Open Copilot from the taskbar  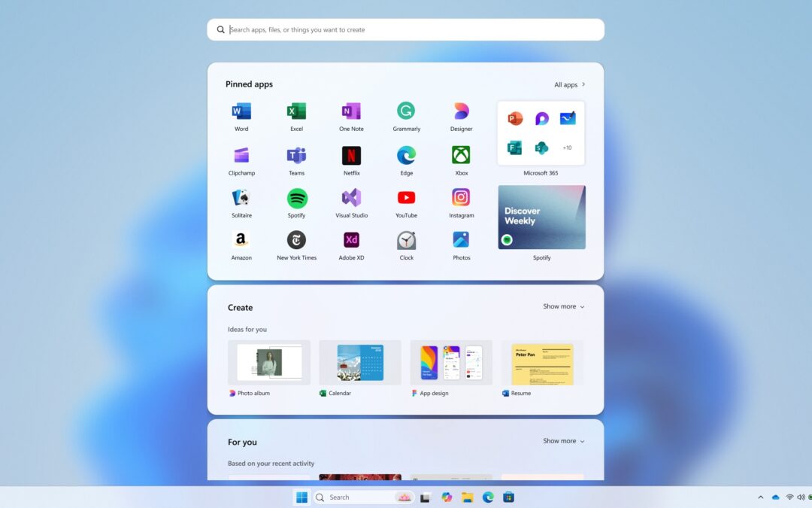[447, 497]
